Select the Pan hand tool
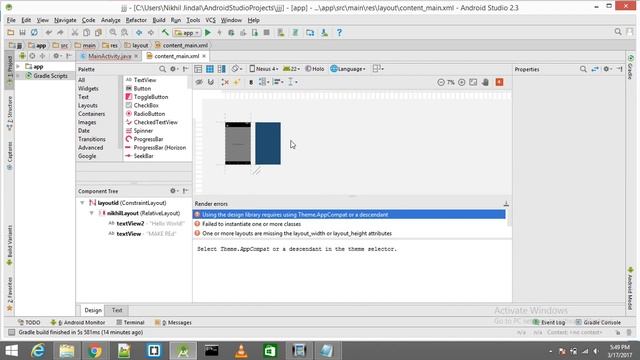 pos(485,82)
